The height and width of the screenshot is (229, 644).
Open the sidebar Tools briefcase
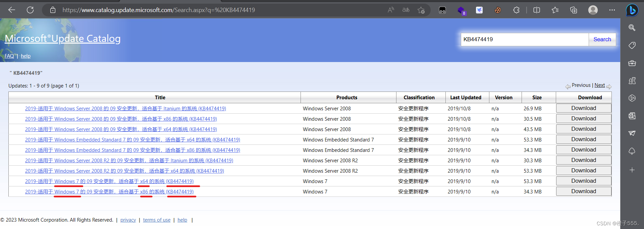coord(632,63)
